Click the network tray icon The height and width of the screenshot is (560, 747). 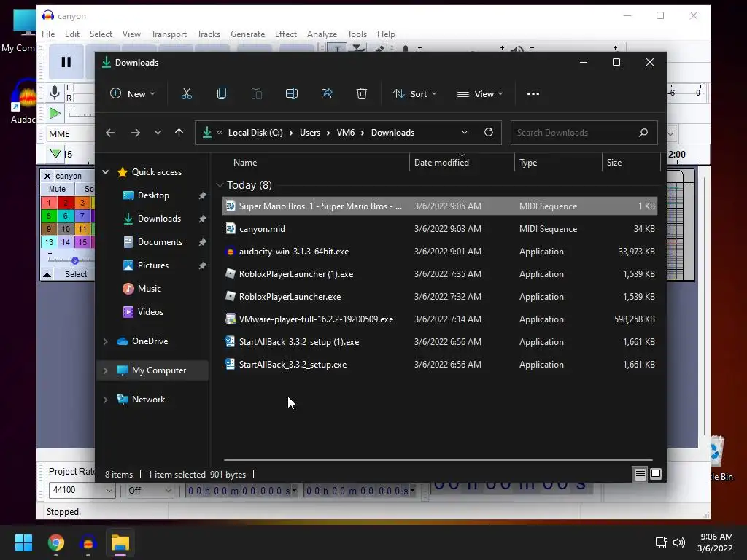coord(661,542)
